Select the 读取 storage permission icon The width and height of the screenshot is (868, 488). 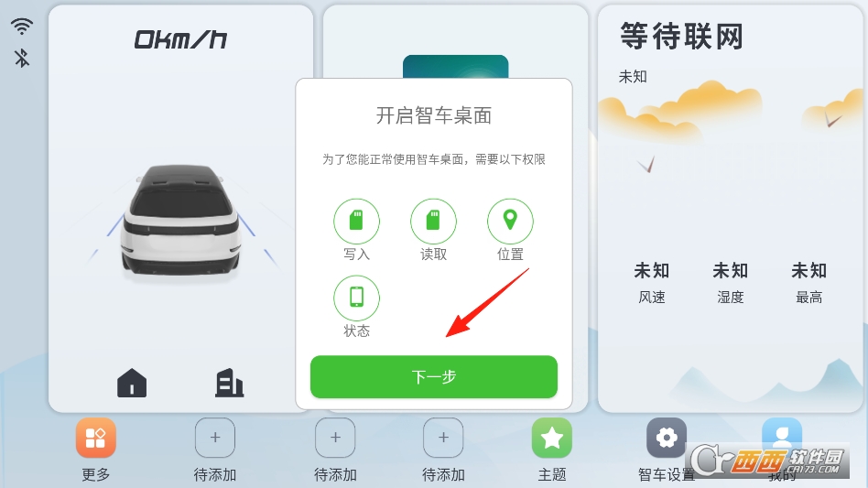point(433,222)
